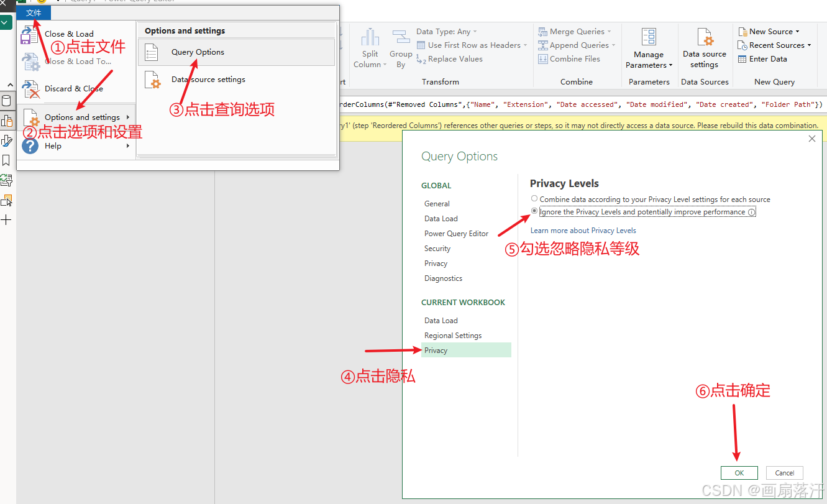Screen dimensions: 827x504
Task: Open the Recent Sources dropdown arrow
Action: click(810, 45)
